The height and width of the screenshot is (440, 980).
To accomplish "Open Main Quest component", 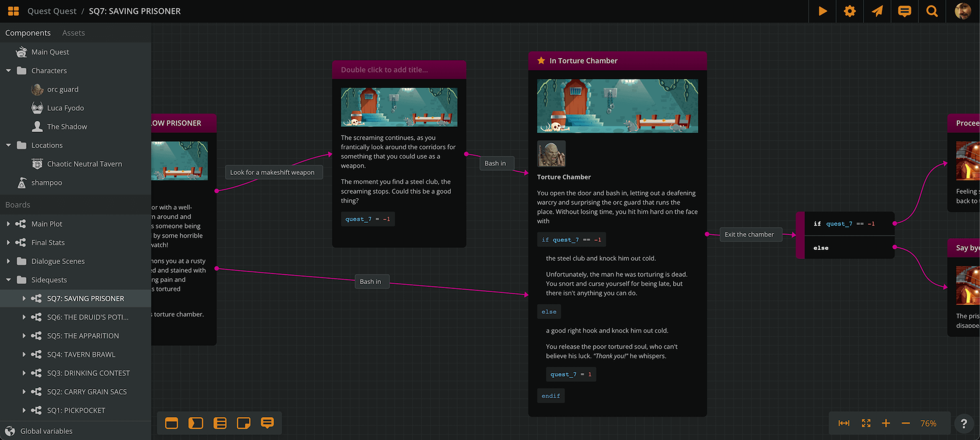I will [x=76, y=52].
